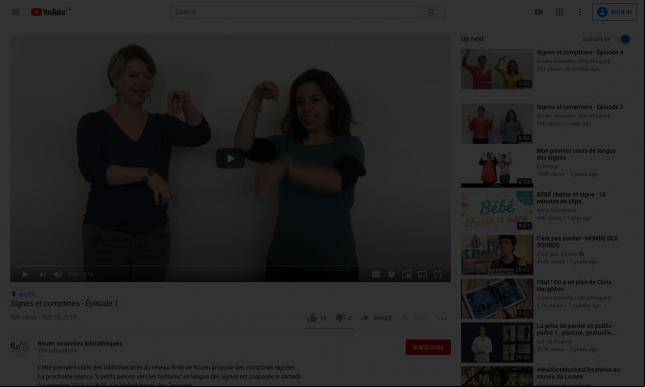The height and width of the screenshot is (387, 645).
Task: Open the YouTube hamburger guide menu
Action: [15, 12]
